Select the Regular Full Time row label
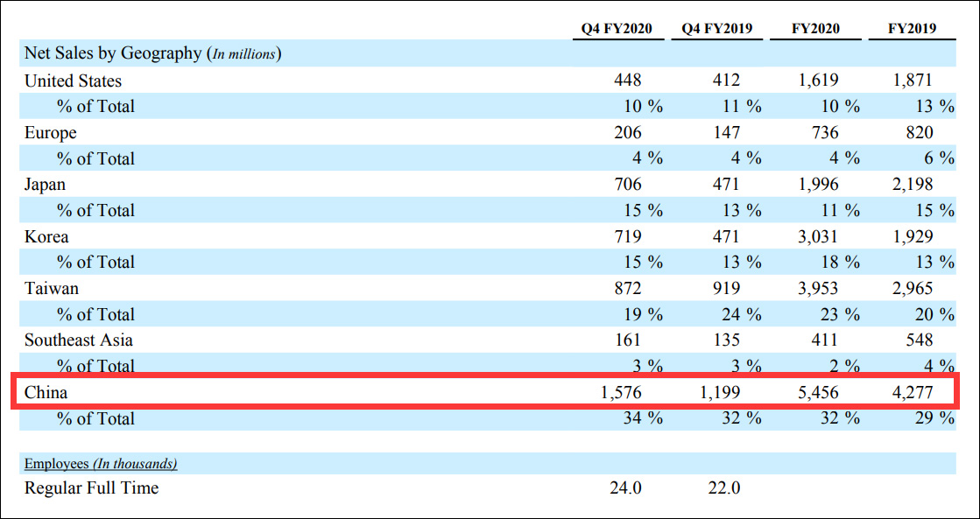The height and width of the screenshot is (519, 980). click(91, 488)
